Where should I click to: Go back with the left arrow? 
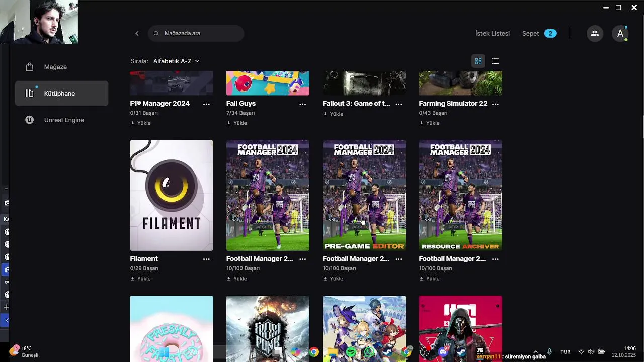[137, 33]
